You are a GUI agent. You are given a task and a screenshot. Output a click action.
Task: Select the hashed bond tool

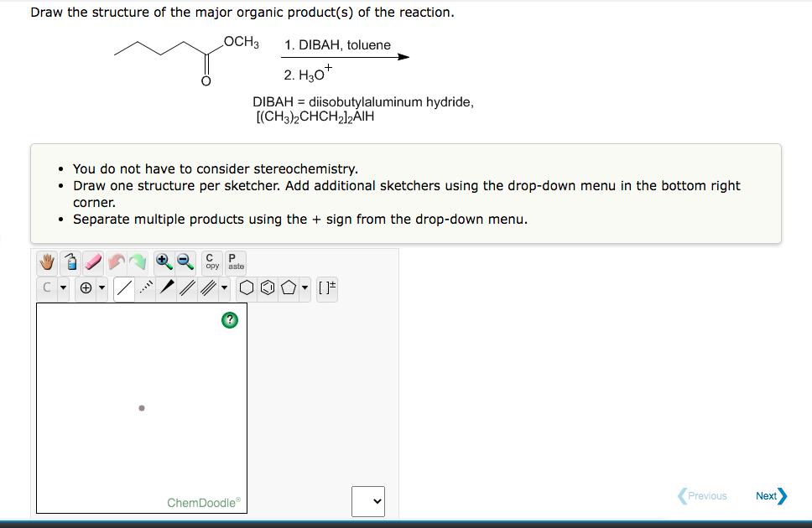pyautogui.click(x=146, y=287)
